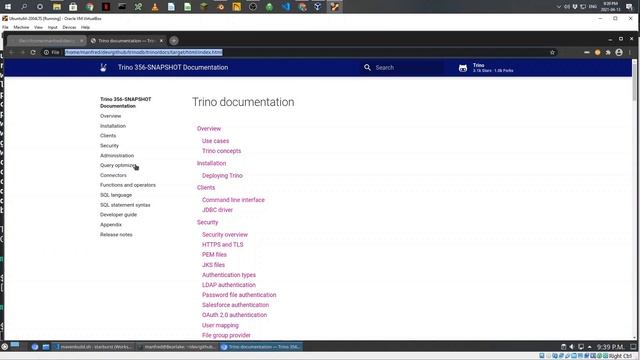Viewport: 640px width, 360px height.
Task: Open Query optimizer in sidebar
Action: tap(118, 165)
